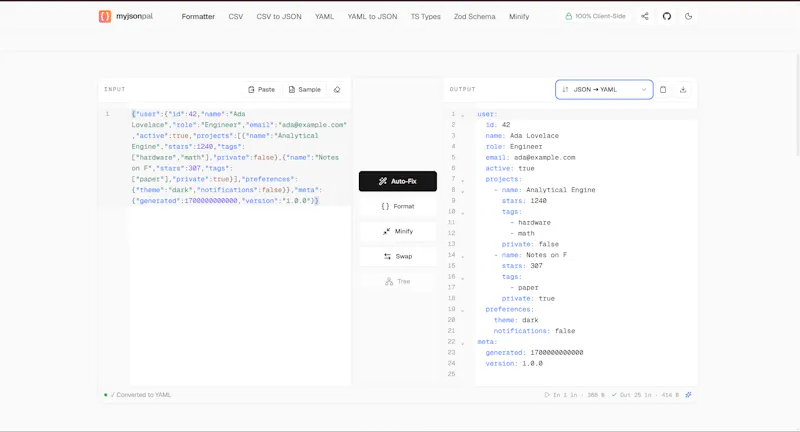The width and height of the screenshot is (800, 432).
Task: Click the Swap button
Action: (x=398, y=256)
